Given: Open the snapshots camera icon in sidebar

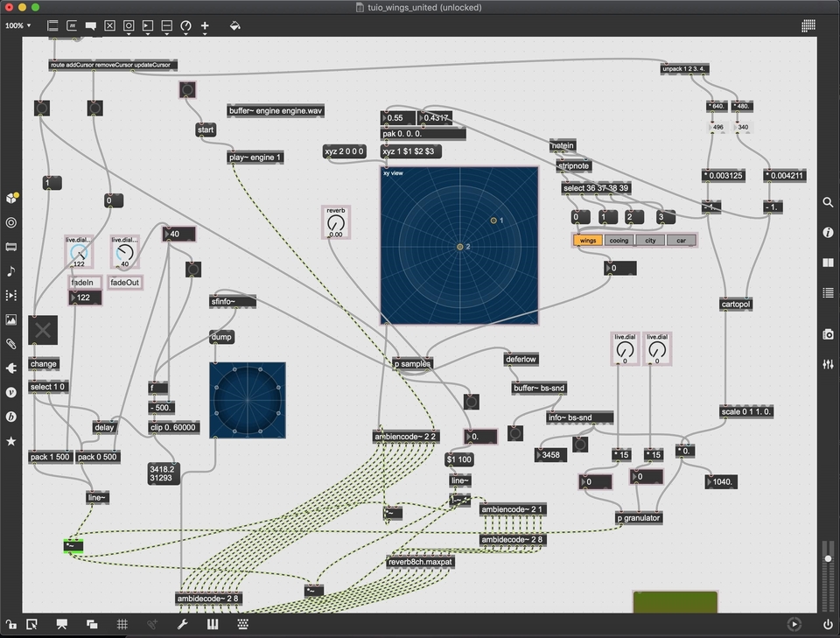Looking at the screenshot, I should pyautogui.click(x=828, y=334).
